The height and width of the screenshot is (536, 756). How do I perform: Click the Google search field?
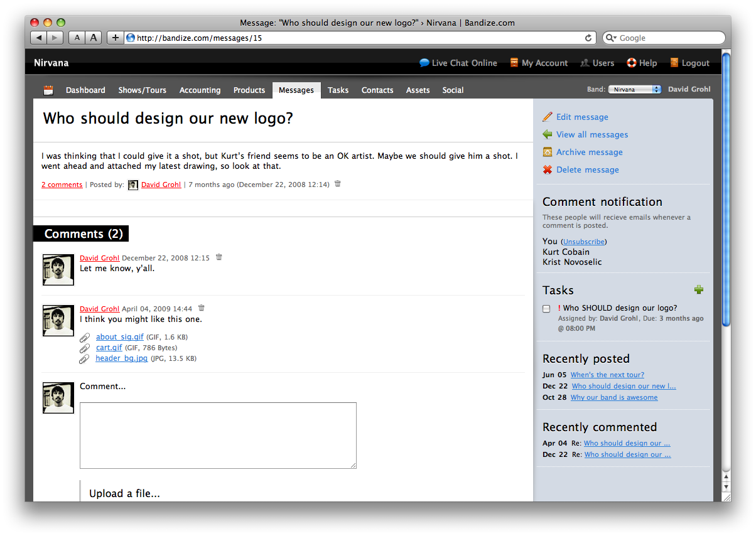(665, 38)
